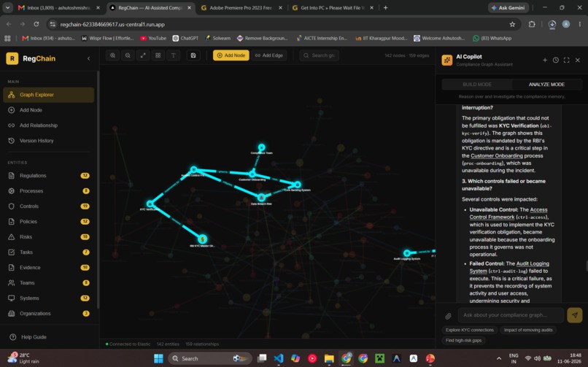Click the Compliance Team graph node

[261, 147]
